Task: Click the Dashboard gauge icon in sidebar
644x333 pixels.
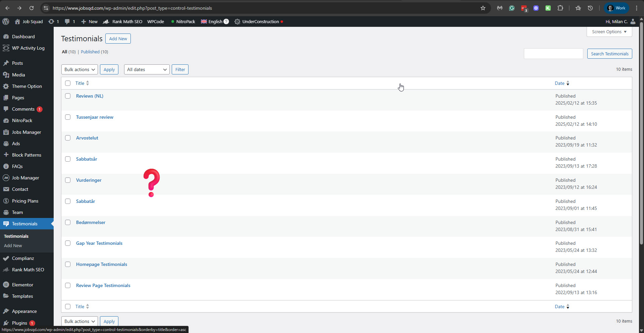Action: pos(6,37)
